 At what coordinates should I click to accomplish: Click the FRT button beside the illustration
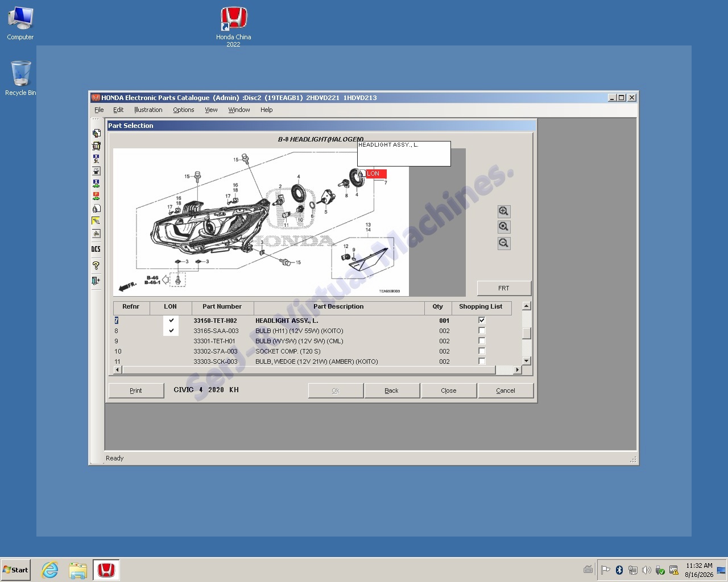pyautogui.click(x=504, y=288)
